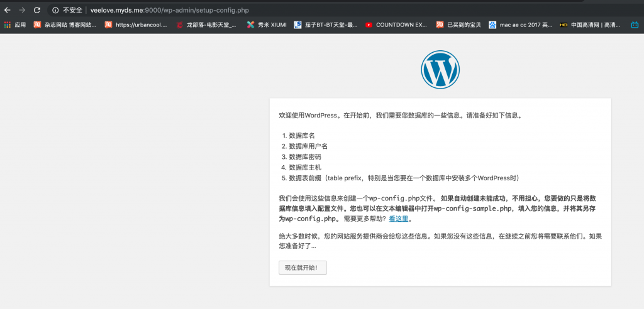Click the 欢迎使用WordPress intro sentence
Screen dimensions: 644x309
pyautogui.click(x=401, y=116)
